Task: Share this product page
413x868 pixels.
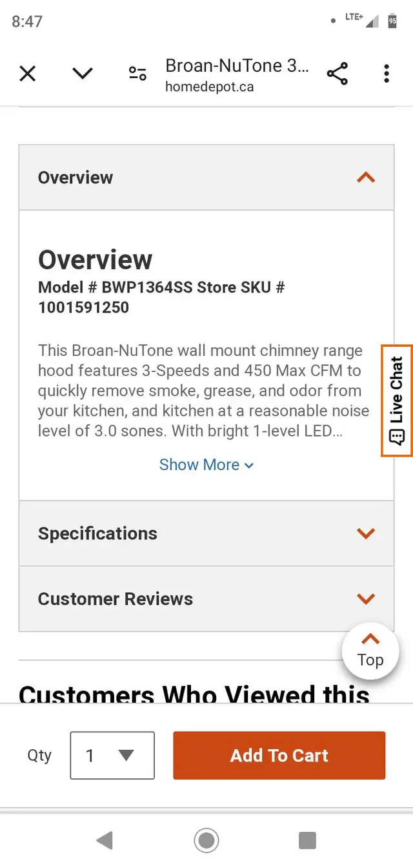Action: (x=337, y=74)
